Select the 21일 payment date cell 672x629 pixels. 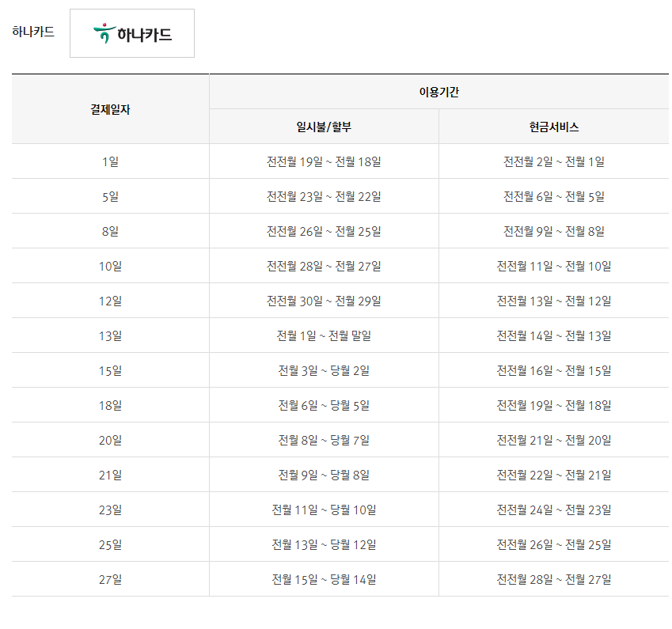pos(110,475)
